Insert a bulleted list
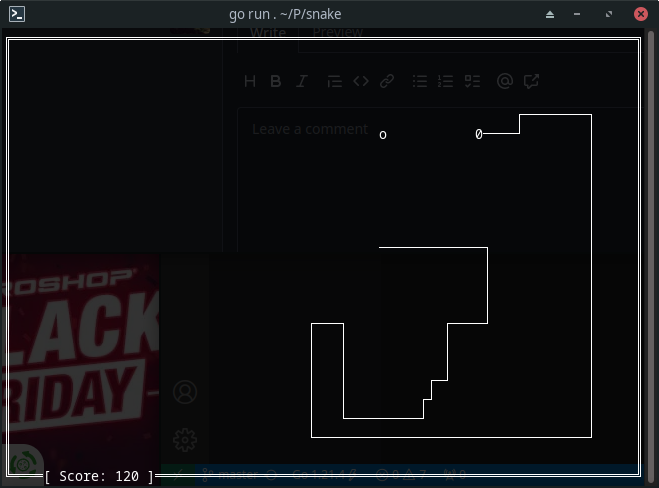 coord(420,82)
